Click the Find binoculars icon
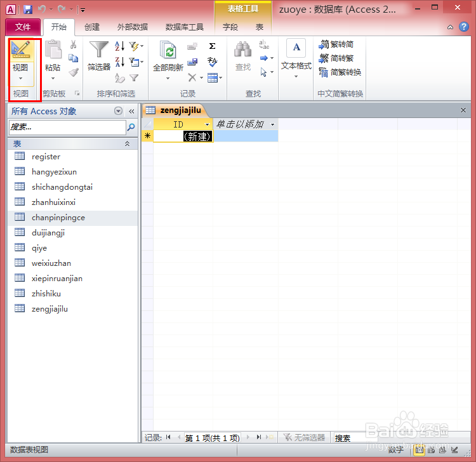This screenshot has width=476, height=462. 243,49
